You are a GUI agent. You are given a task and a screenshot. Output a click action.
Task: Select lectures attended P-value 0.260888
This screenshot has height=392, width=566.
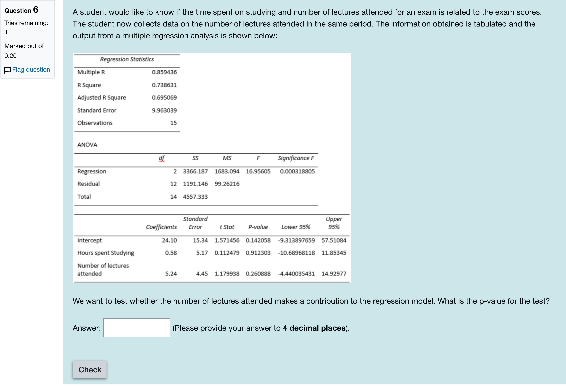(258, 274)
